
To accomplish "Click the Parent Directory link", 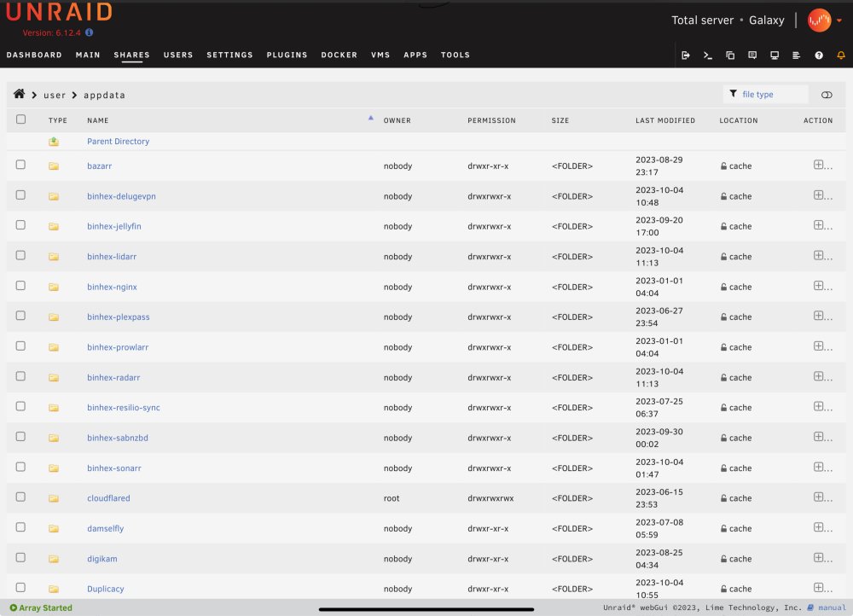I will point(118,142).
